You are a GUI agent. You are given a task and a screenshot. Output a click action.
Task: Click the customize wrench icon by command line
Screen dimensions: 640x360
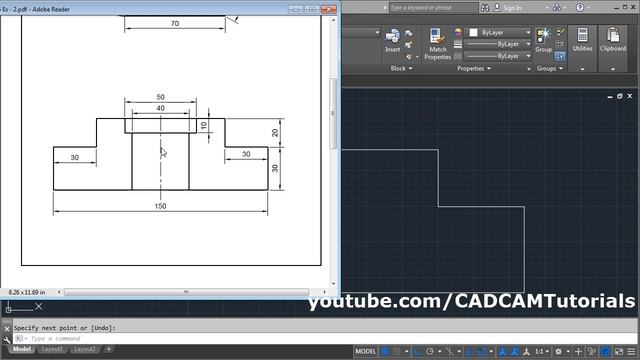click(7, 339)
